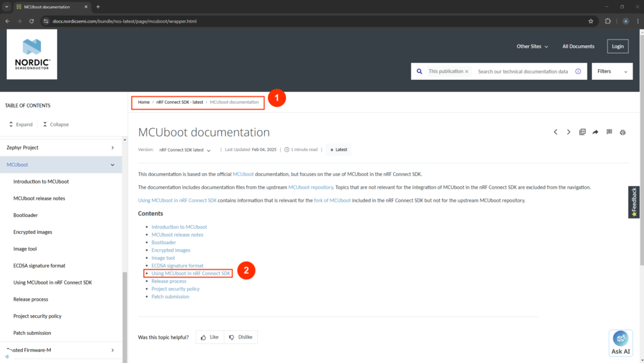The image size is (644, 363).
Task: Select ECDSA signature format in sidebar
Action: [39, 265]
